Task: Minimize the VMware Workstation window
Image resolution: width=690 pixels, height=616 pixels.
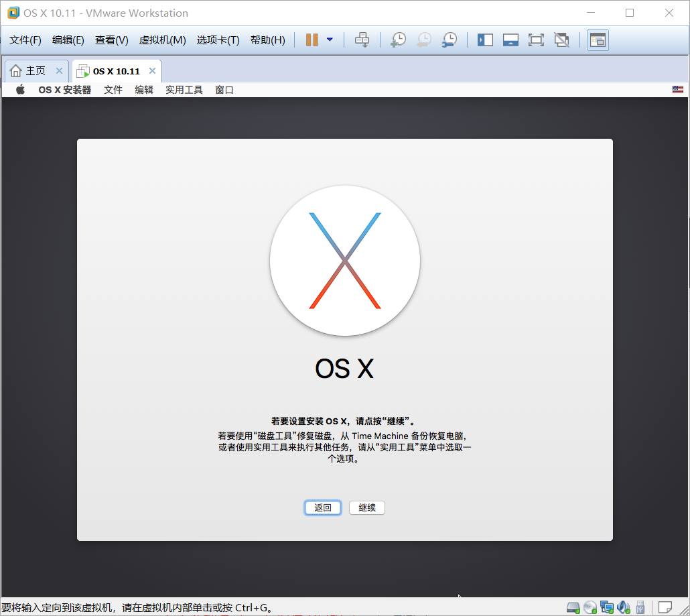Action: (591, 13)
